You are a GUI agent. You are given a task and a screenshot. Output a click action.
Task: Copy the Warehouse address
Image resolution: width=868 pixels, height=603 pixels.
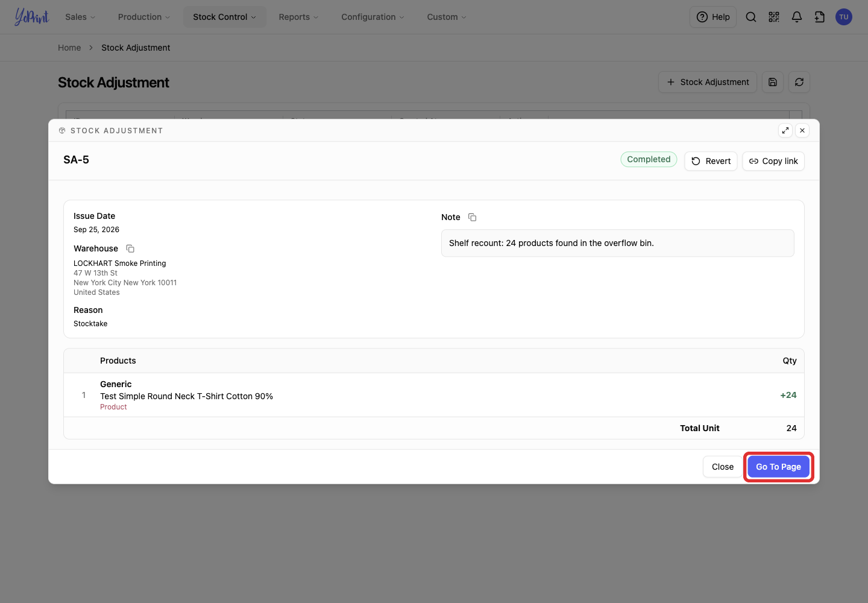(130, 248)
